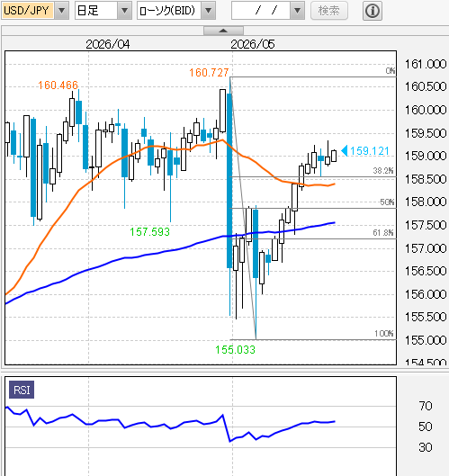
Task: Click the low price label 157.593
Action: coord(149,232)
